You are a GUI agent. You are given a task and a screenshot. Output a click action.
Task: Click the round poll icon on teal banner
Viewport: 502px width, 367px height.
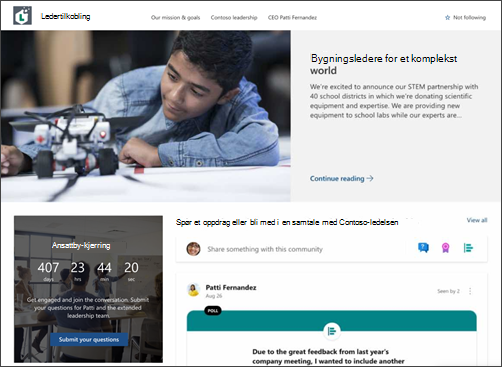(x=332, y=331)
